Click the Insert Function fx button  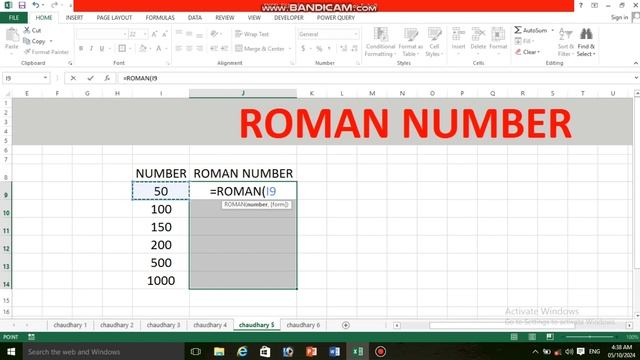point(107,78)
